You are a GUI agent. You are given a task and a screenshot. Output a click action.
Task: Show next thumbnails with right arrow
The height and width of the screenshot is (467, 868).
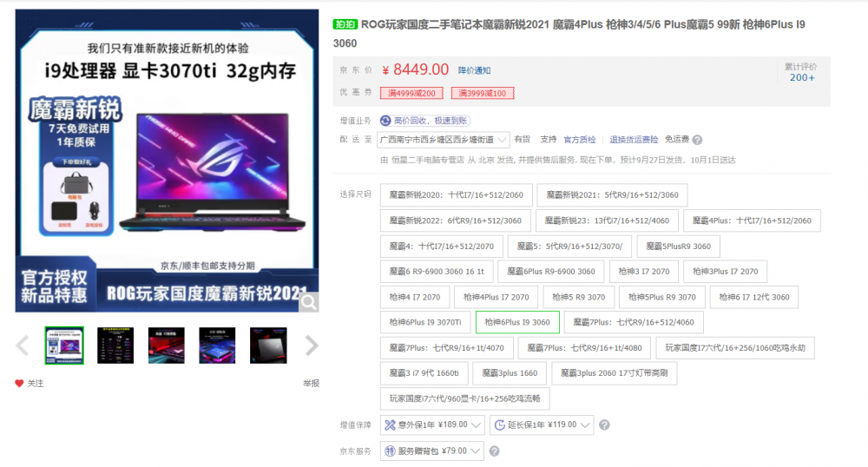coord(312,345)
